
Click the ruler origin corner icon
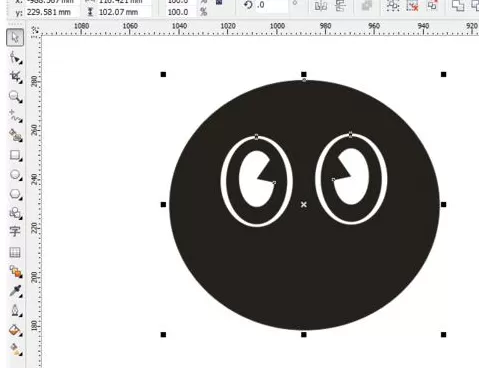(x=35, y=31)
